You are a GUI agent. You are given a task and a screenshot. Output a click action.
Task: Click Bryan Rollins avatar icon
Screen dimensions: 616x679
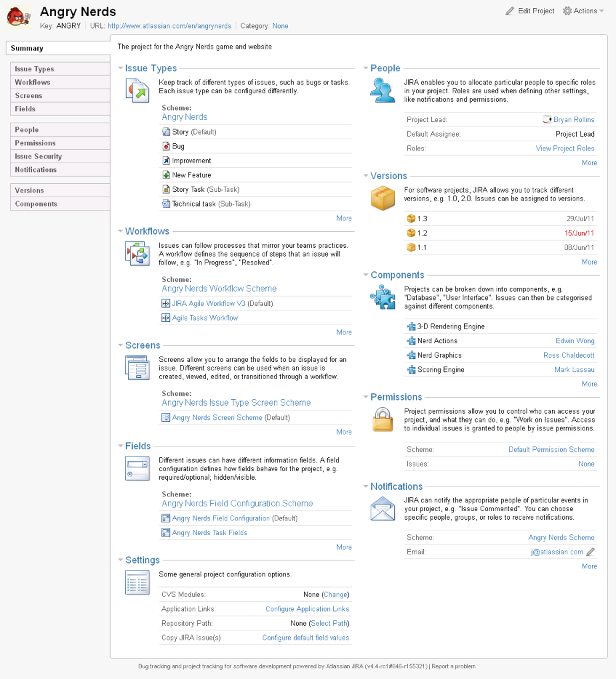(547, 119)
